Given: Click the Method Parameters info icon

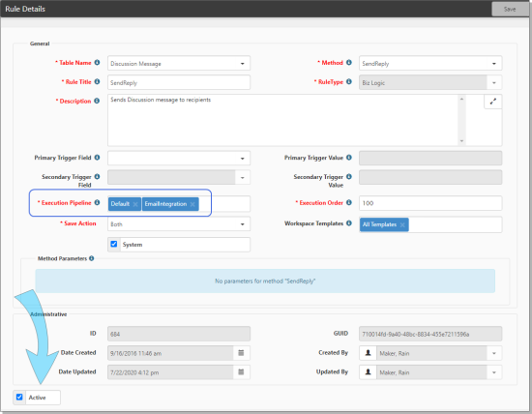Looking at the screenshot, I should coord(91,258).
